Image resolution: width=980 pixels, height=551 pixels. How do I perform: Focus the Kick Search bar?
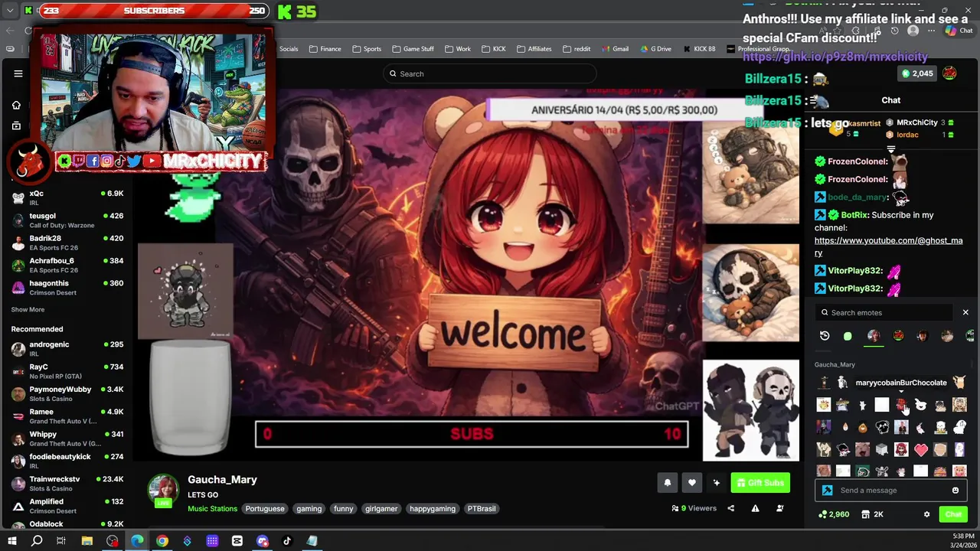pos(490,73)
